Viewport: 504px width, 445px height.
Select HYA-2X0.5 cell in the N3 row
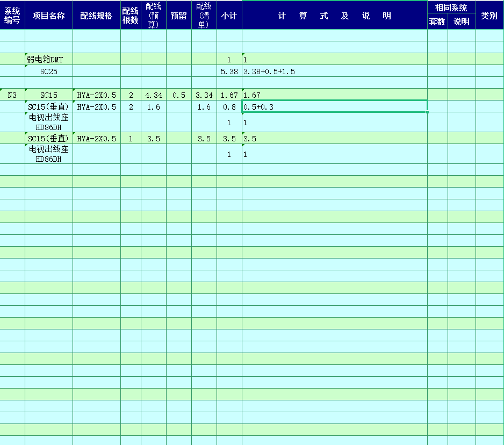(x=97, y=95)
